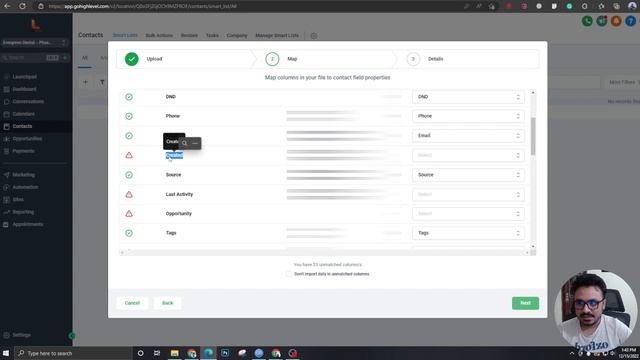The image size is (640, 360).
Task: Click the browser back arrow
Action: (x=7, y=6)
